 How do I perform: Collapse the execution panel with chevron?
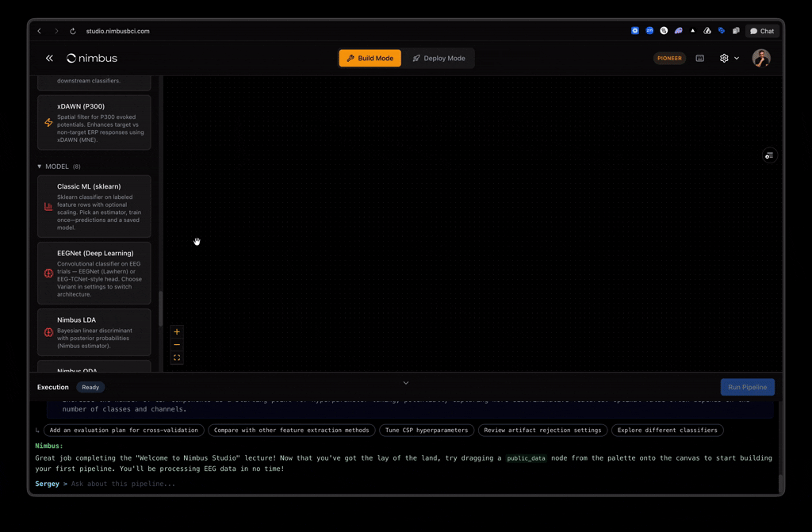pos(406,383)
